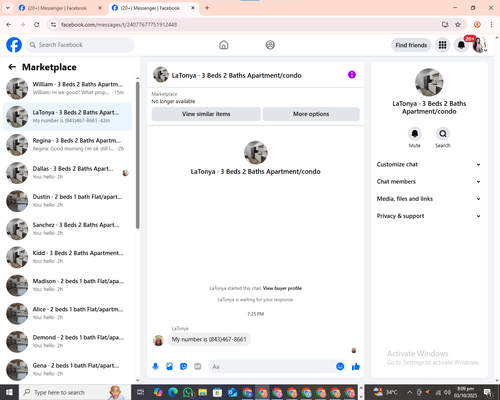Send a thumbs-up like
Screen dimensions: 500x400
356,367
